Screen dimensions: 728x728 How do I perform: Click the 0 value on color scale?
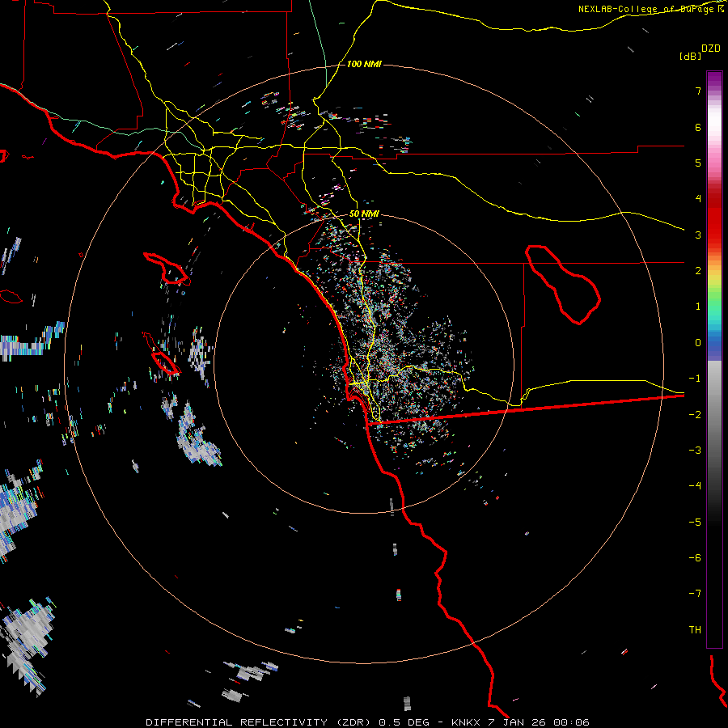click(x=698, y=343)
